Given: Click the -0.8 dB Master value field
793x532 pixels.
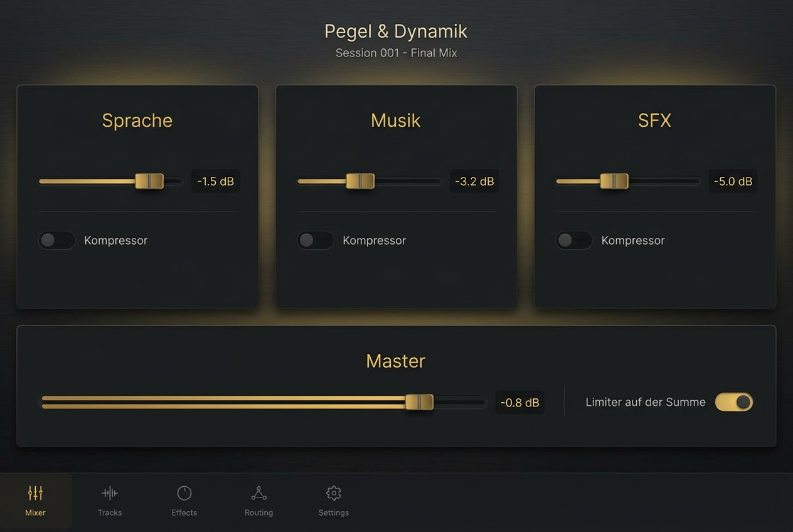Looking at the screenshot, I should coord(520,402).
